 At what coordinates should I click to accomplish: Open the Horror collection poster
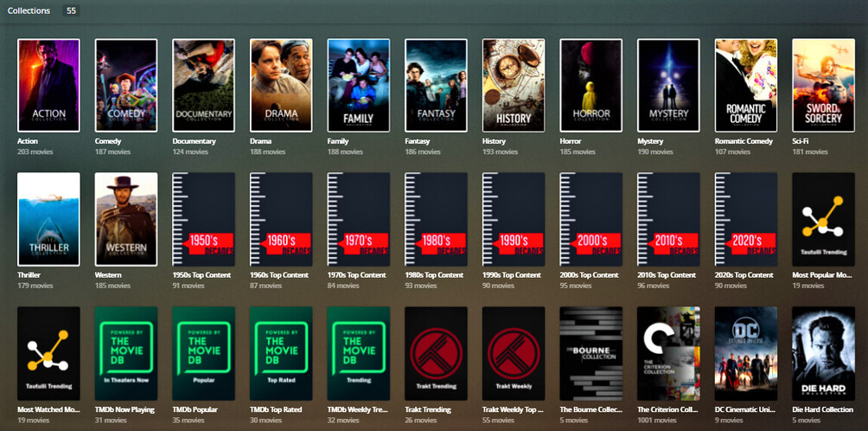pyautogui.click(x=591, y=86)
